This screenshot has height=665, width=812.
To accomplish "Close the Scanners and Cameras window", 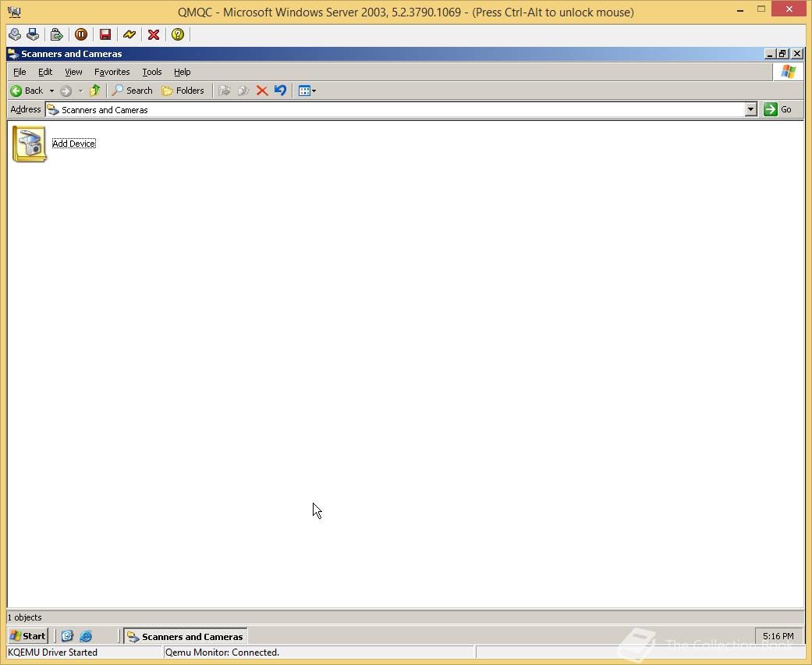I will coord(797,54).
